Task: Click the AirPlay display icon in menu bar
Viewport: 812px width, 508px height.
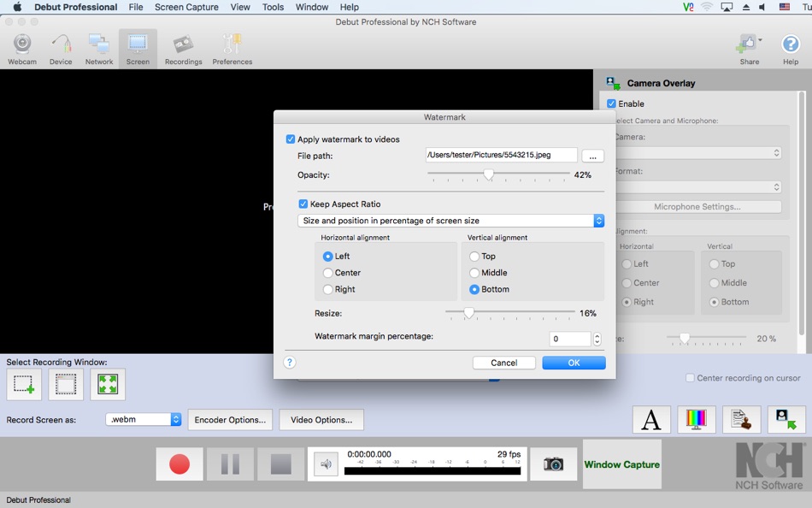Action: [x=727, y=7]
